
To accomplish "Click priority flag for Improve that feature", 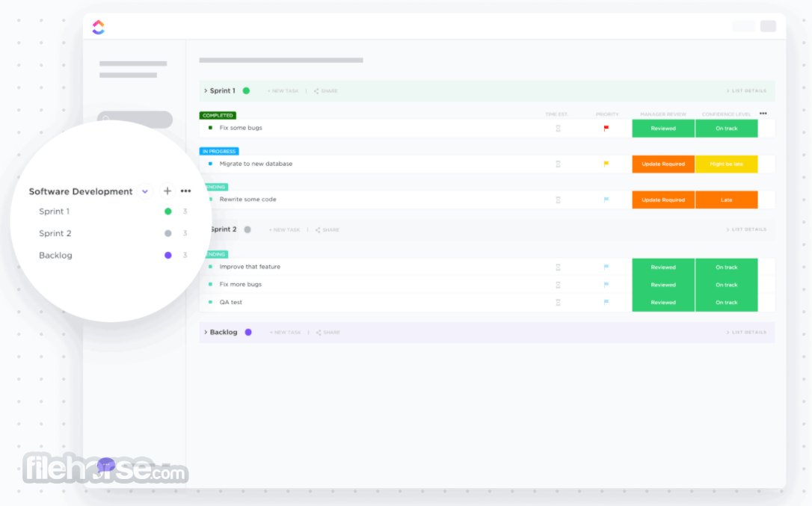I will pos(606,268).
